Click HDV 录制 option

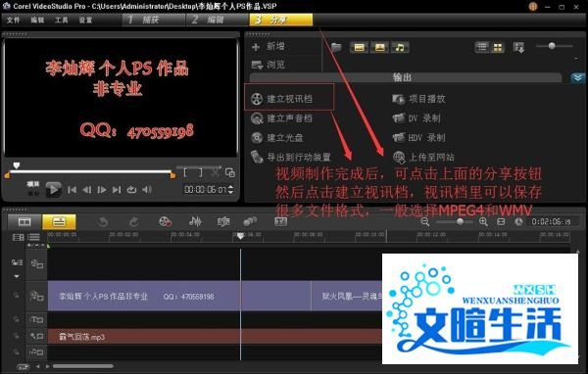(418, 138)
